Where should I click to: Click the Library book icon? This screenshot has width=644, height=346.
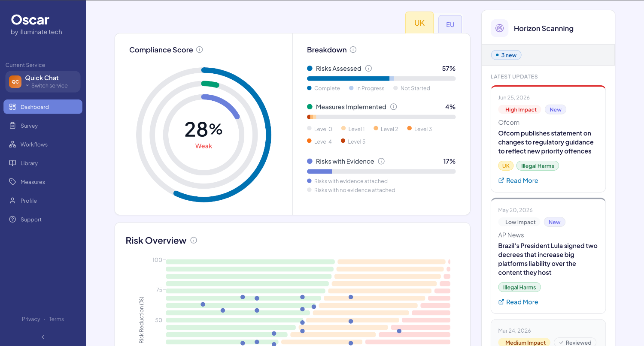[12, 163]
